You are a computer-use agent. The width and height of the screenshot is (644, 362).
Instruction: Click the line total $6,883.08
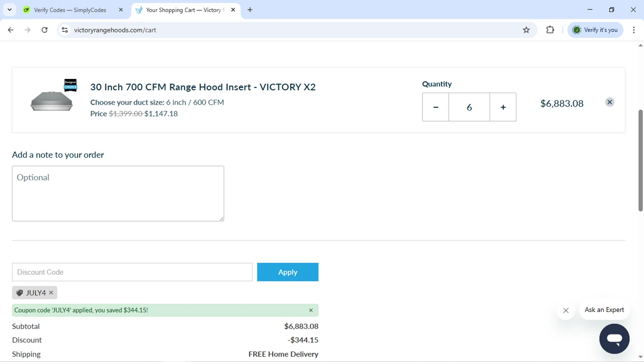click(x=562, y=103)
